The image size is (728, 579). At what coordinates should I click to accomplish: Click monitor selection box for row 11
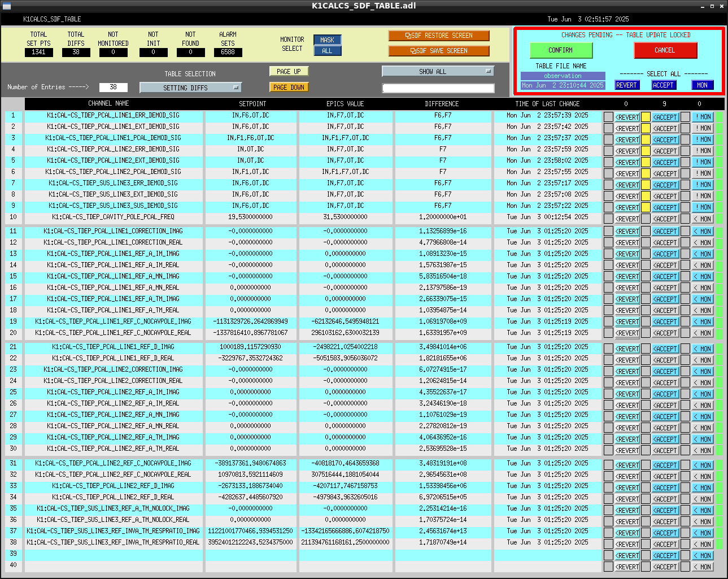click(685, 232)
